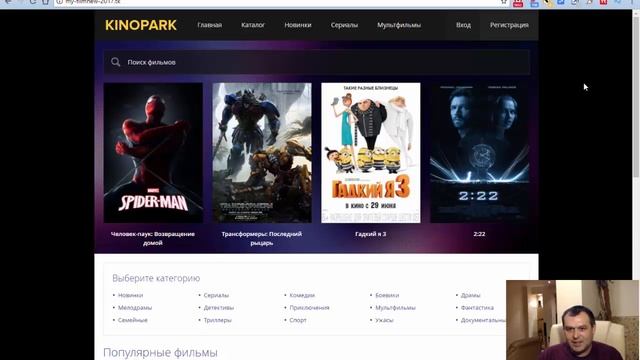Open the Главная menu item
The image size is (640, 360).
tap(210, 25)
